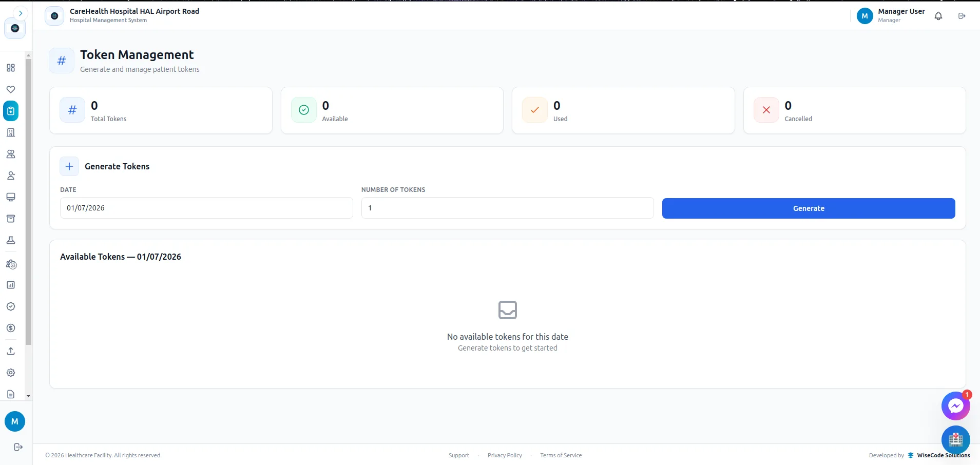The height and width of the screenshot is (465, 980).
Task: Open the users-with-gear icon in sidebar
Action: coord(11,264)
